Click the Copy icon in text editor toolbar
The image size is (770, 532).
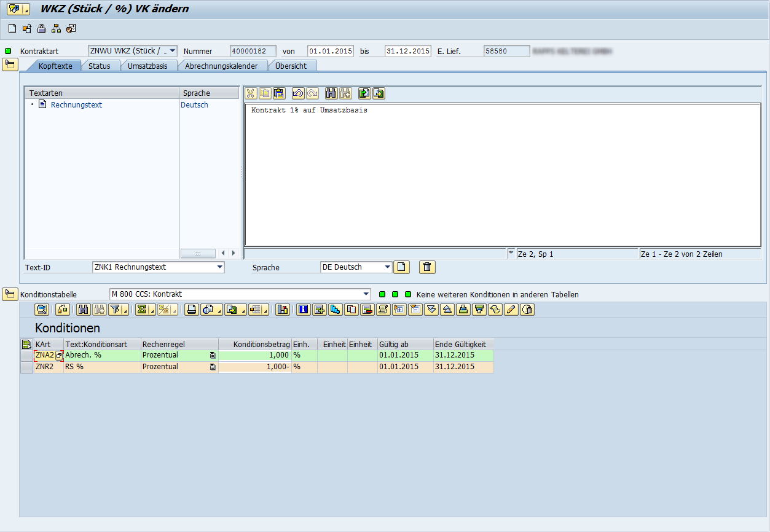click(x=265, y=93)
